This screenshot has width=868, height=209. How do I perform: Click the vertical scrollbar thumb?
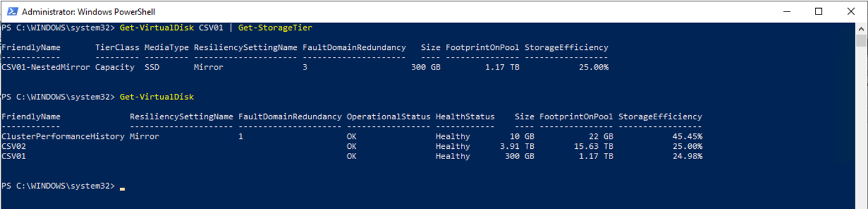pyautogui.click(x=862, y=40)
